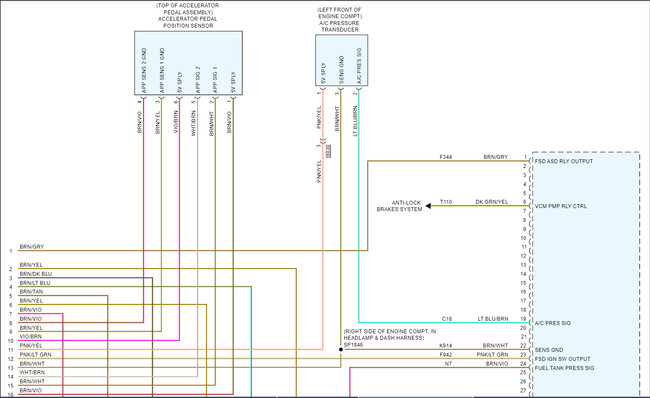Click the DK GRN/YEL wire color label

(x=491, y=202)
